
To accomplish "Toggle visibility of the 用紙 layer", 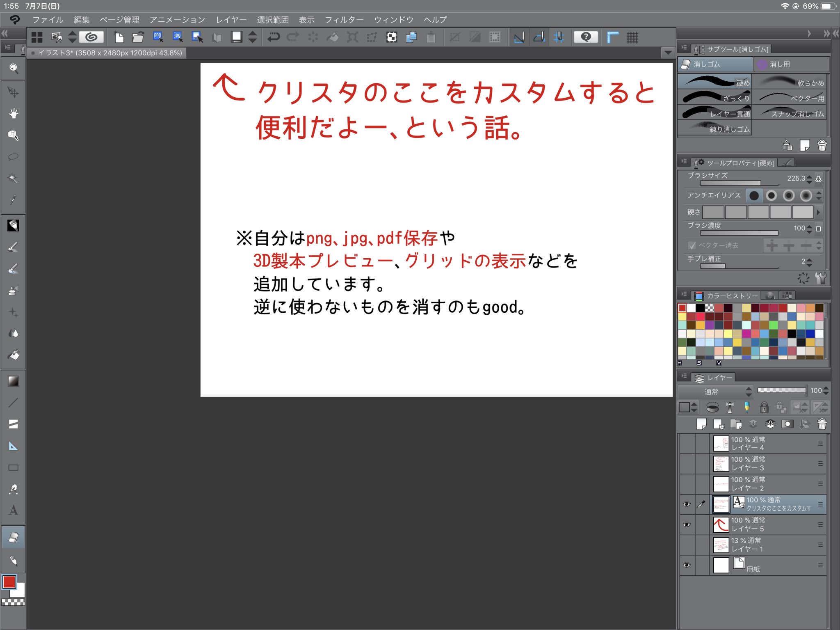I will tap(687, 565).
